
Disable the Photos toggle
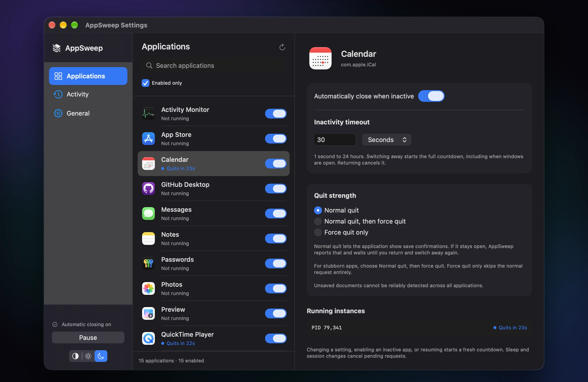pyautogui.click(x=276, y=288)
